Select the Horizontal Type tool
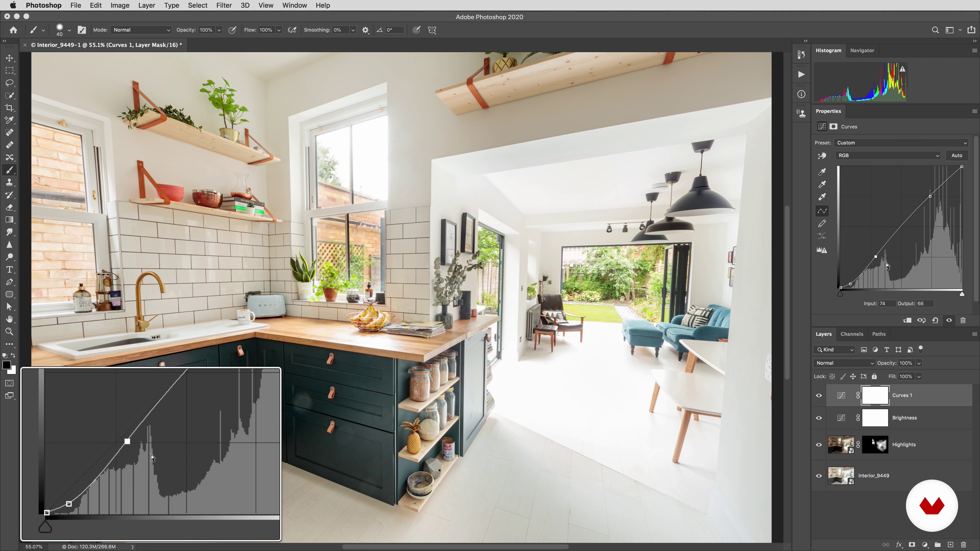 [x=9, y=270]
